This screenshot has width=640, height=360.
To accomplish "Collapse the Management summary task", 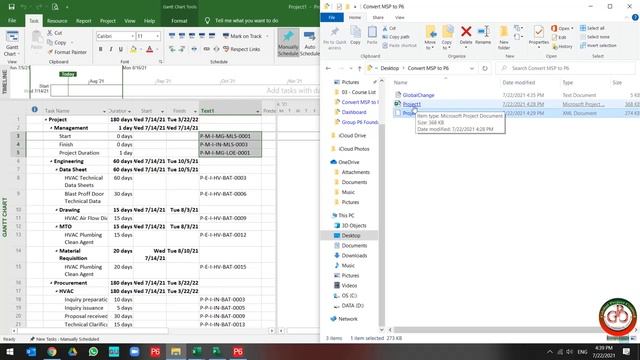I will (x=51, y=128).
